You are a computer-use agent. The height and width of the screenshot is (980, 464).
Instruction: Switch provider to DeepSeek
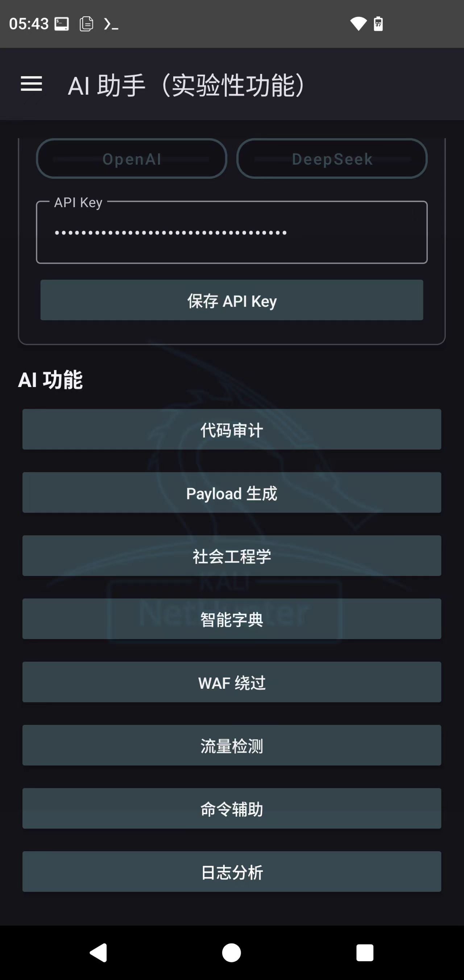tap(332, 158)
